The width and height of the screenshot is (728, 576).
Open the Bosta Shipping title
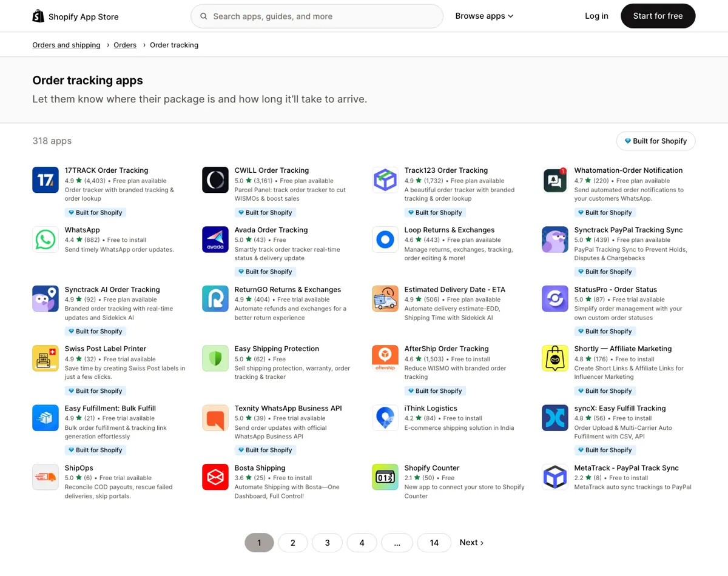[x=260, y=467]
